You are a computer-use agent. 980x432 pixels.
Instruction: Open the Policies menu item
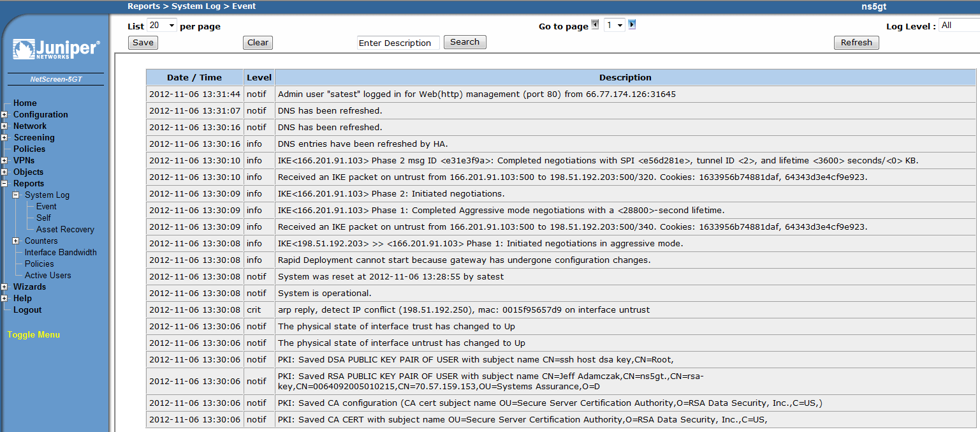[x=29, y=149]
